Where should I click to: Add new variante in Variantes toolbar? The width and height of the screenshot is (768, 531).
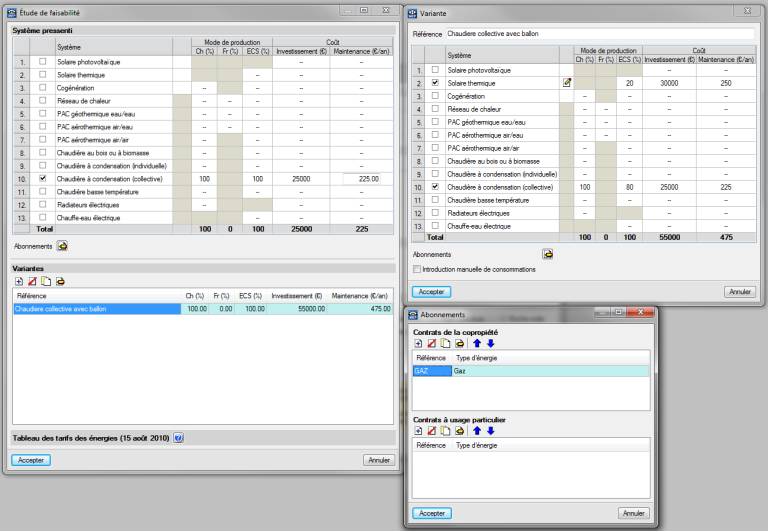coord(19,281)
